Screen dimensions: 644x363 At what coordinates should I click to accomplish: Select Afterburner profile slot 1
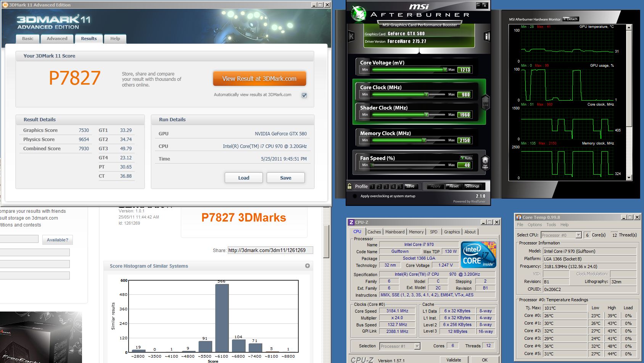[x=372, y=186]
